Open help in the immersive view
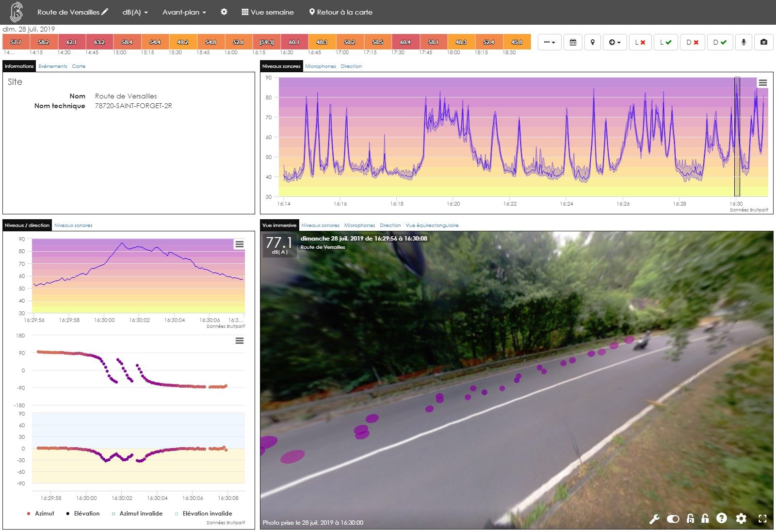Image resolution: width=776 pixels, height=532 pixels. (722, 518)
